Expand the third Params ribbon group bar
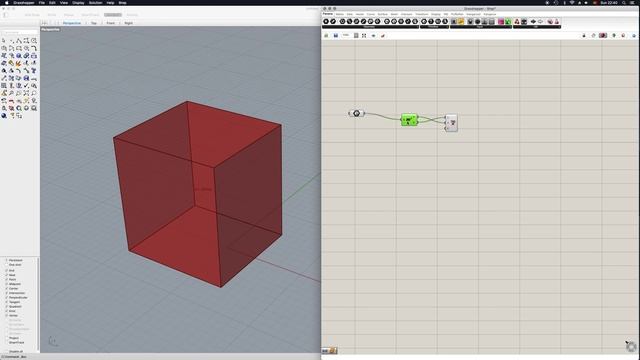The image size is (640, 360). 481,27
